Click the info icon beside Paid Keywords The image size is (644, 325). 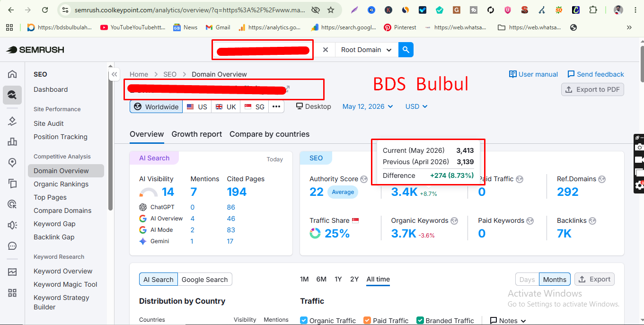(530, 221)
